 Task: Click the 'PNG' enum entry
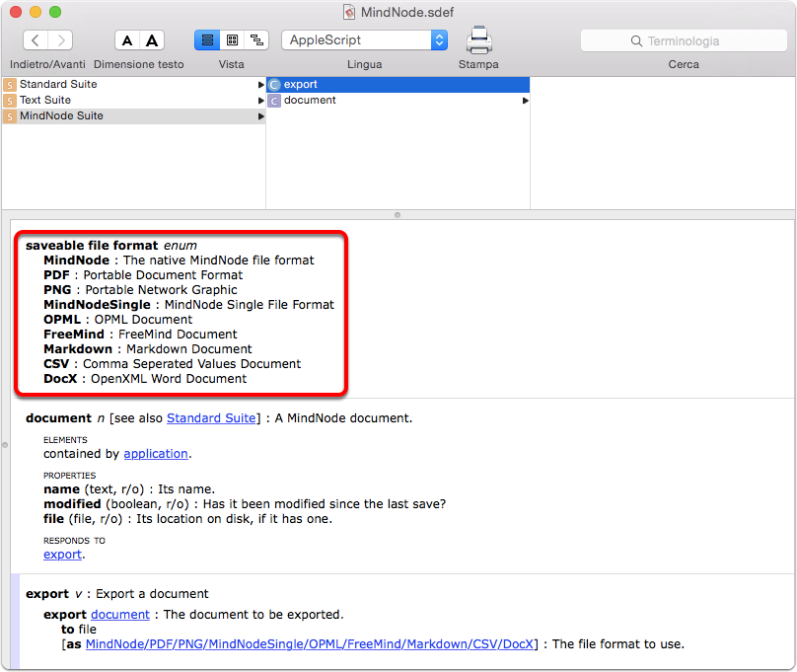[x=57, y=290]
